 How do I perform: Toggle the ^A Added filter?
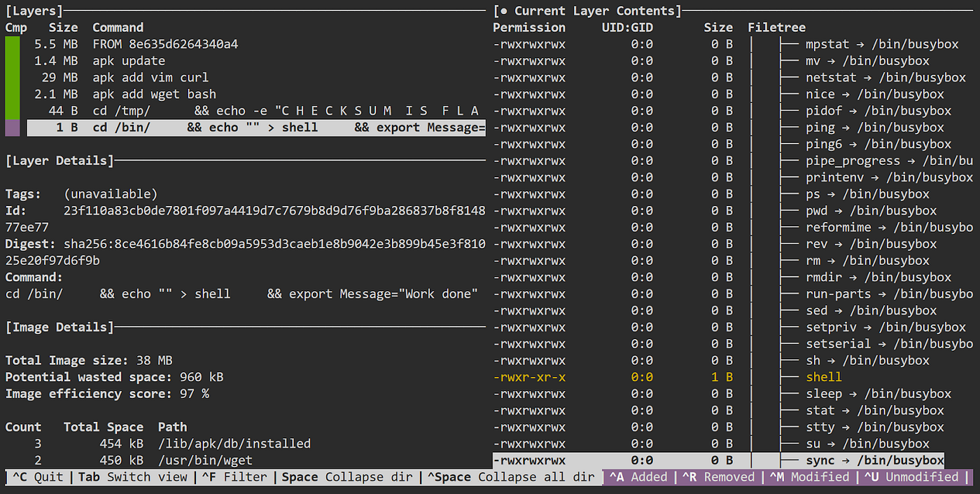[x=638, y=477]
